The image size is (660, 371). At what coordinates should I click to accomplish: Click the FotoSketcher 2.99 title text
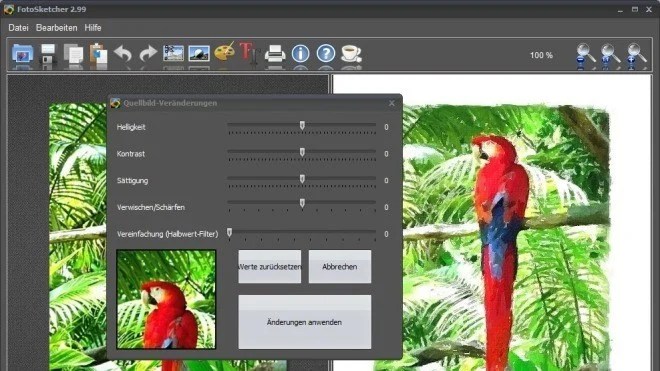point(52,9)
